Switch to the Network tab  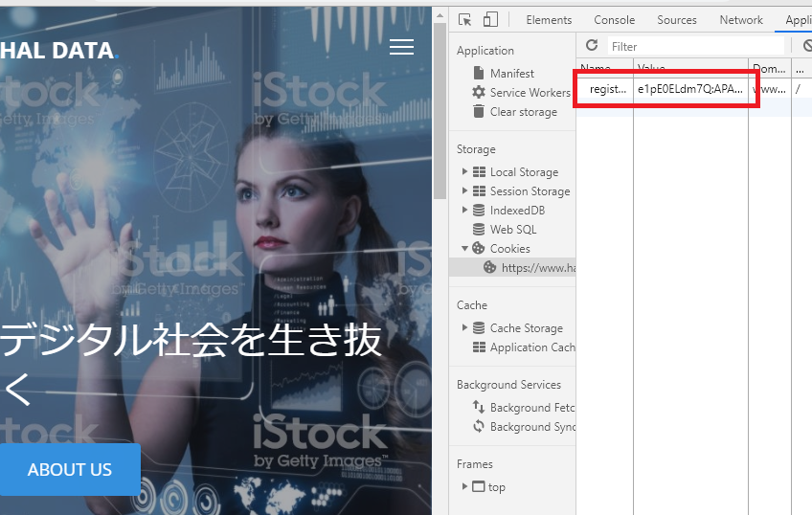[741, 20]
